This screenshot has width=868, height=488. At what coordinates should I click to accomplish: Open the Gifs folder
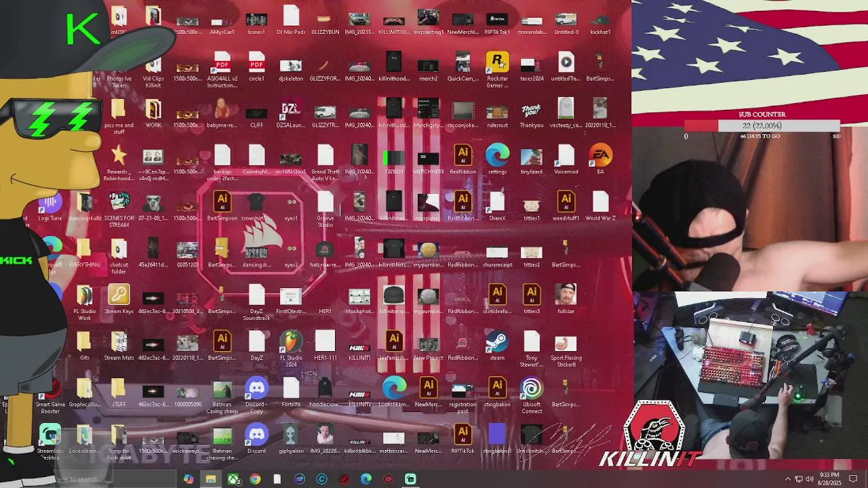(x=84, y=342)
